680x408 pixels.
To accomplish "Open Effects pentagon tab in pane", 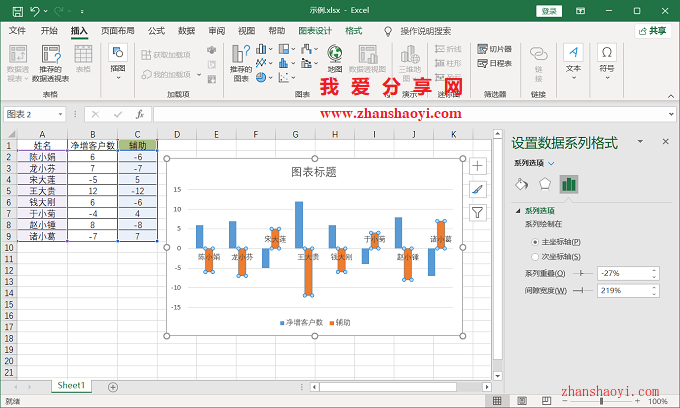I will [545, 184].
